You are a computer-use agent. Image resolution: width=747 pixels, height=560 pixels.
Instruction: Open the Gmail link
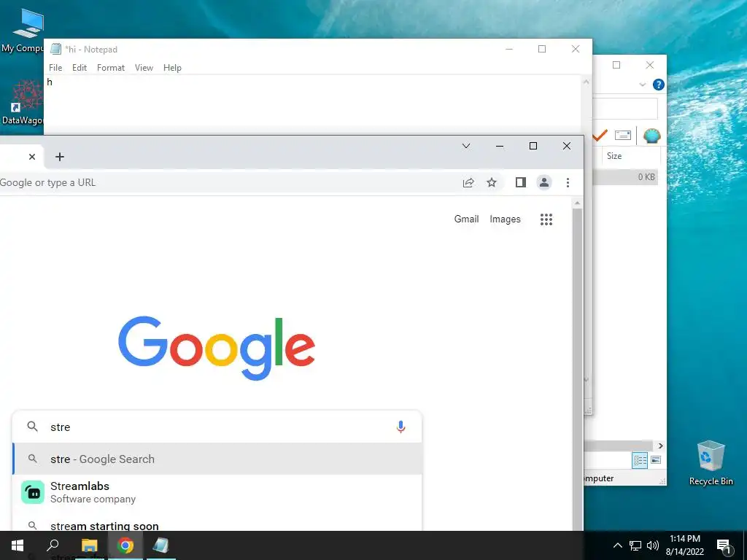(x=466, y=219)
